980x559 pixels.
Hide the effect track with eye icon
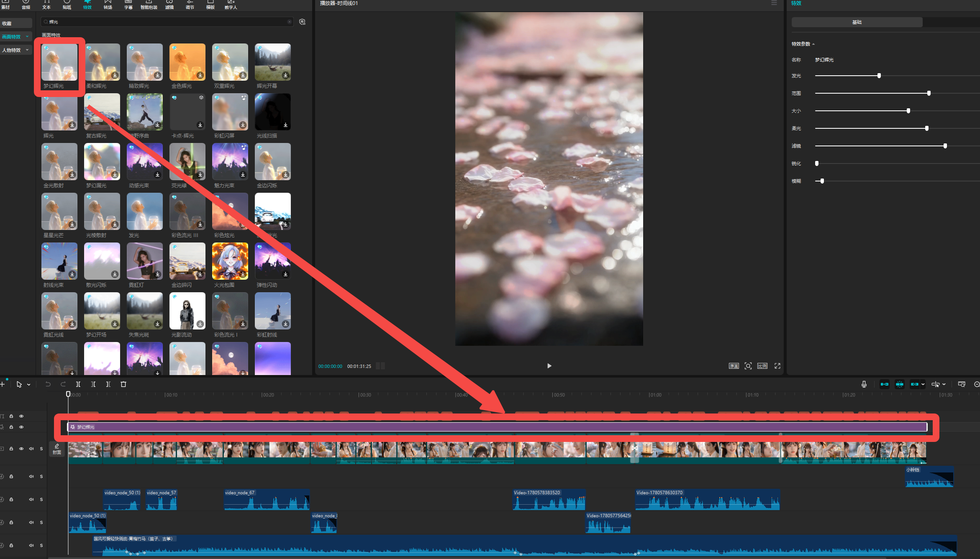[21, 427]
